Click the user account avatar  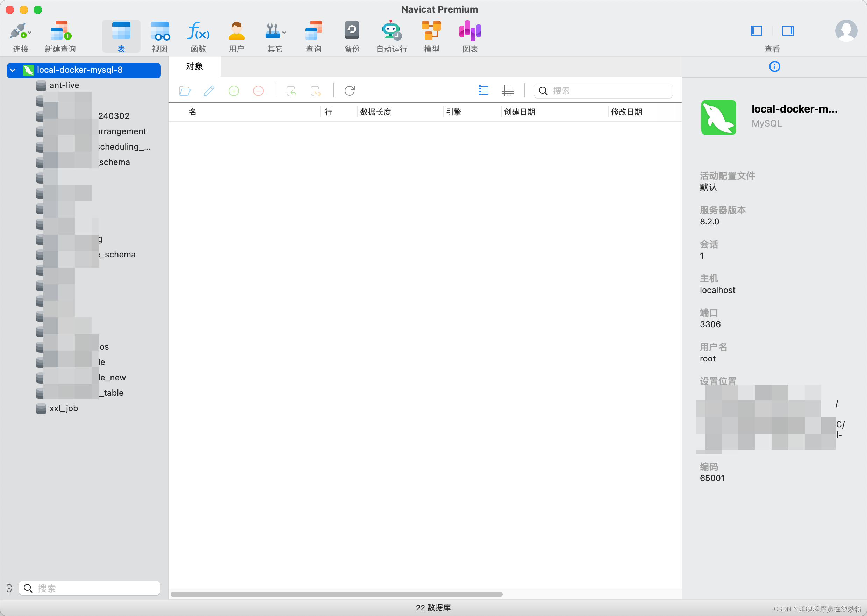coord(846,31)
